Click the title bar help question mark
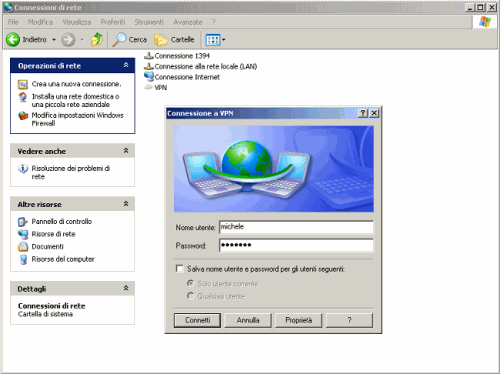 tap(363, 113)
